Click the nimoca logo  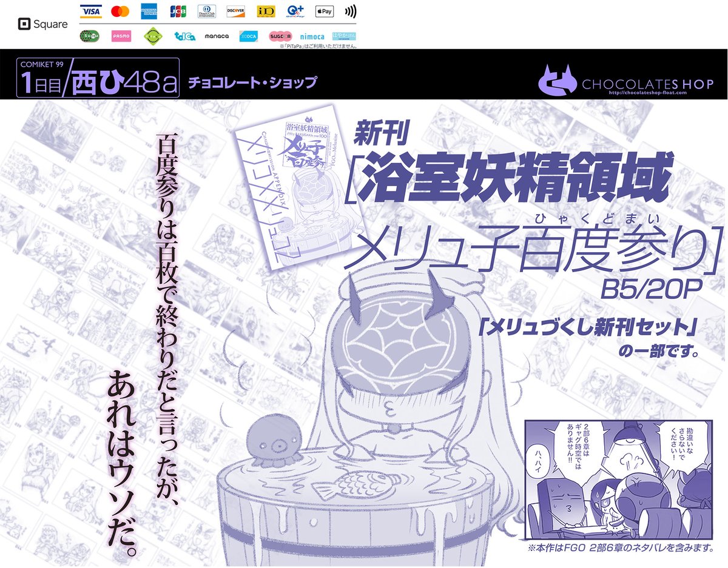[312, 36]
